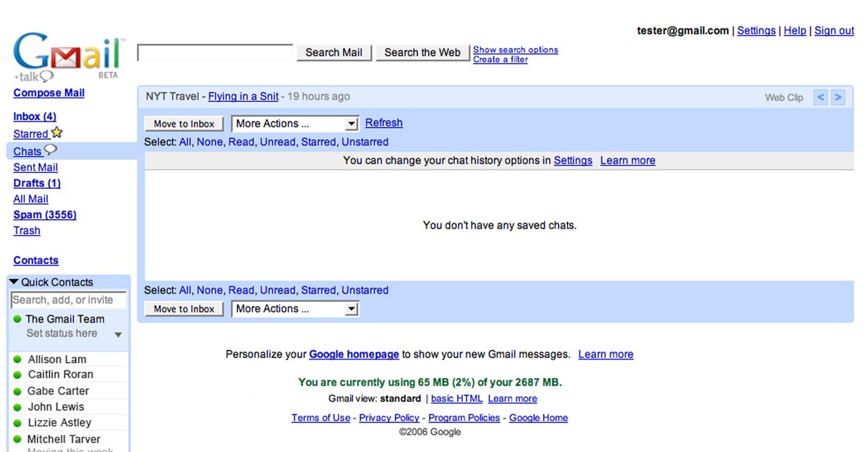This screenshot has width=868, height=452.
Task: Open the Set status here dropdown arrow
Action: click(118, 335)
